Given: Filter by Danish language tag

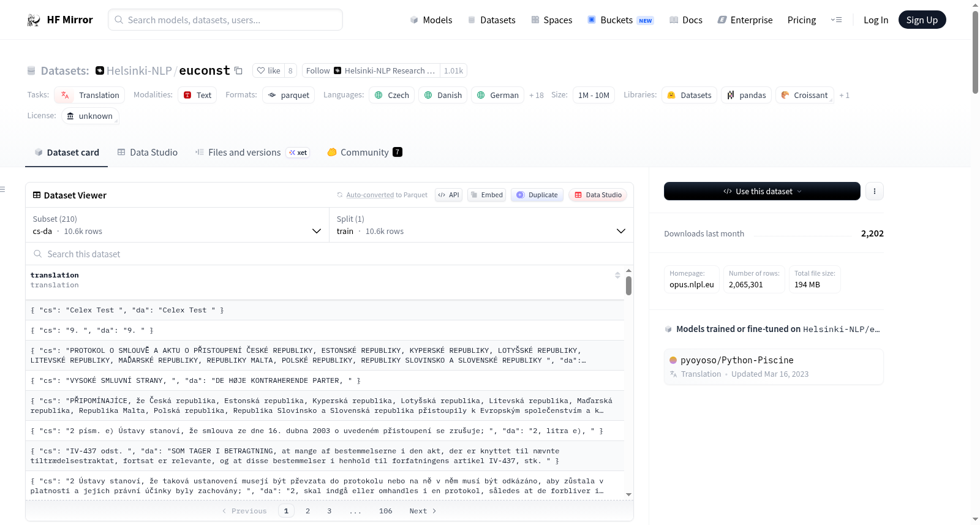Looking at the screenshot, I should (x=443, y=95).
